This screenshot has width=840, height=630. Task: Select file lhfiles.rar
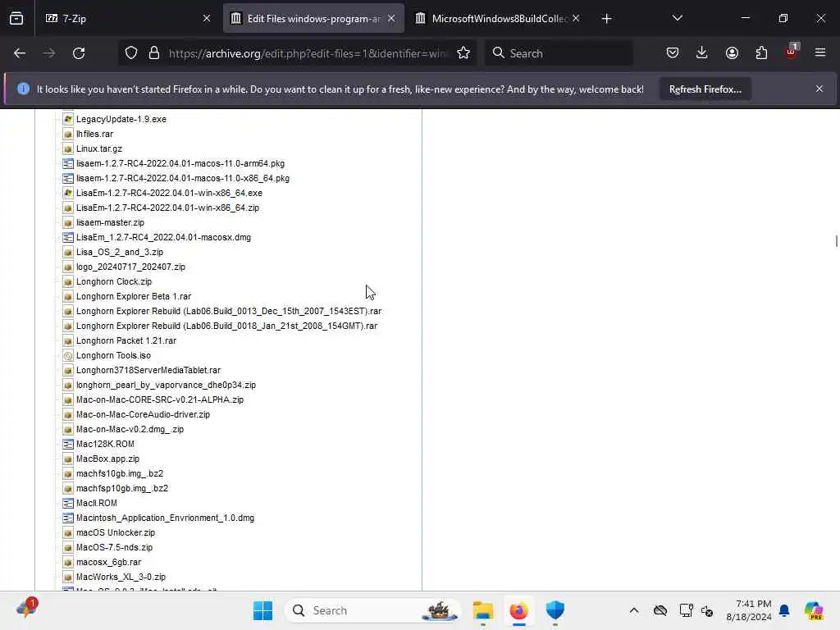[x=95, y=134]
